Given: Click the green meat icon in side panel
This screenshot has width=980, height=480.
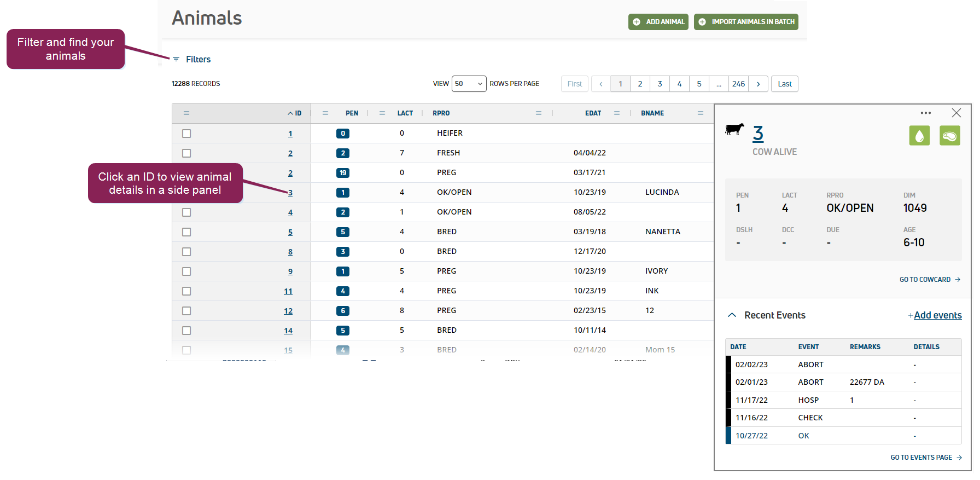Looking at the screenshot, I should (x=950, y=136).
